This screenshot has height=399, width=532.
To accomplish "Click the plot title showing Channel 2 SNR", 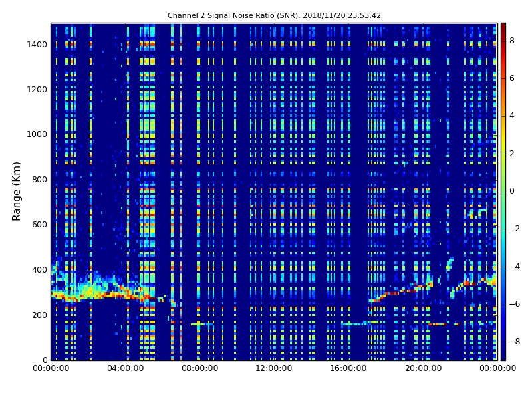I will 274,15.
